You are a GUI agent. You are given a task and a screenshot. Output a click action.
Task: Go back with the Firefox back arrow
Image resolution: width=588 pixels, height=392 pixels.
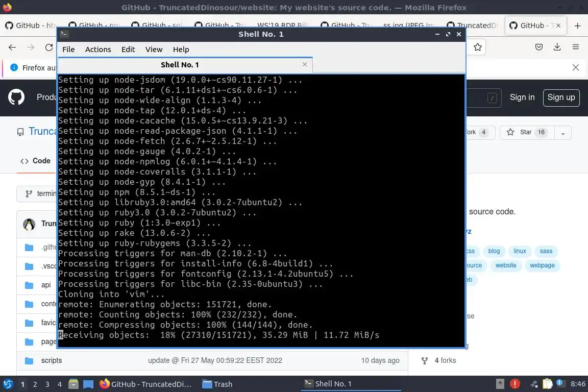[x=12, y=47]
